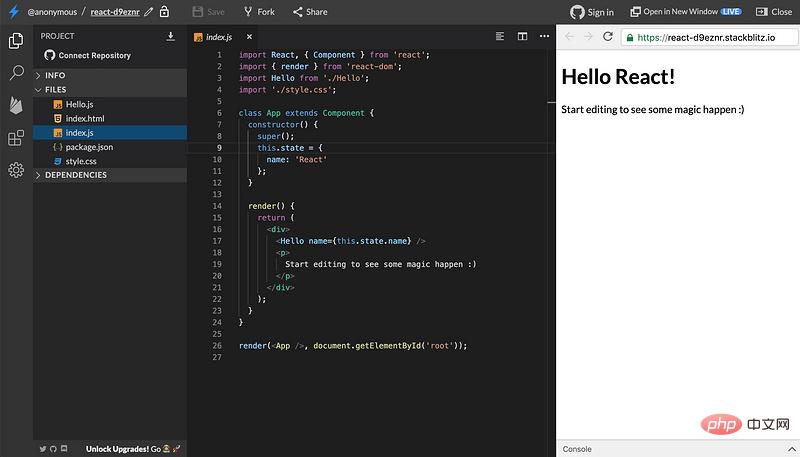Expand the DEPENDENCIES section
The width and height of the screenshot is (800, 457).
[x=75, y=175]
